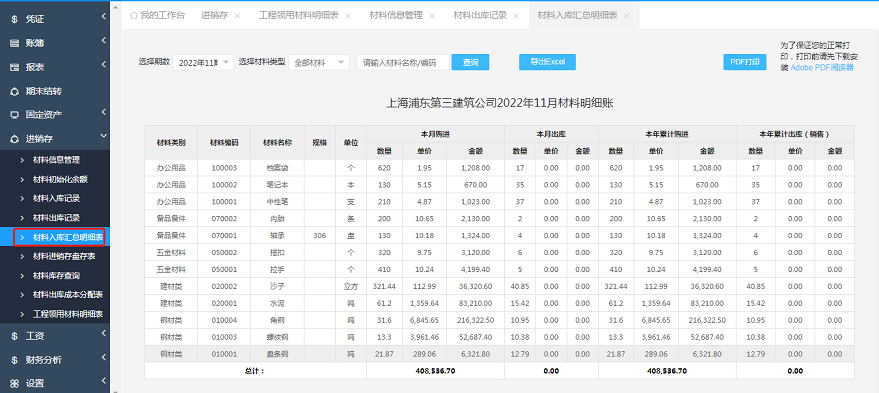
Task: Expand the 报表 menu chevron
Action: coord(104,65)
